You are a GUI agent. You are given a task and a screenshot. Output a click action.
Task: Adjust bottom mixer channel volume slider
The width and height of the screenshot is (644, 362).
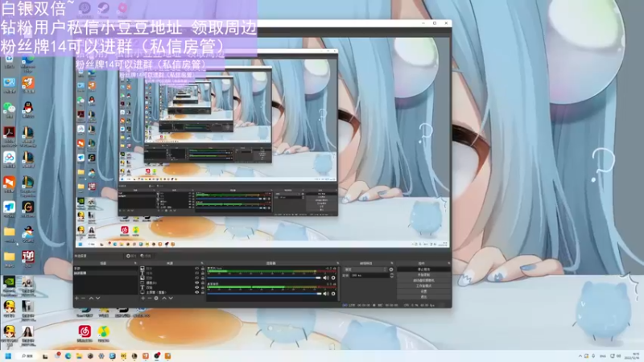[x=264, y=294]
